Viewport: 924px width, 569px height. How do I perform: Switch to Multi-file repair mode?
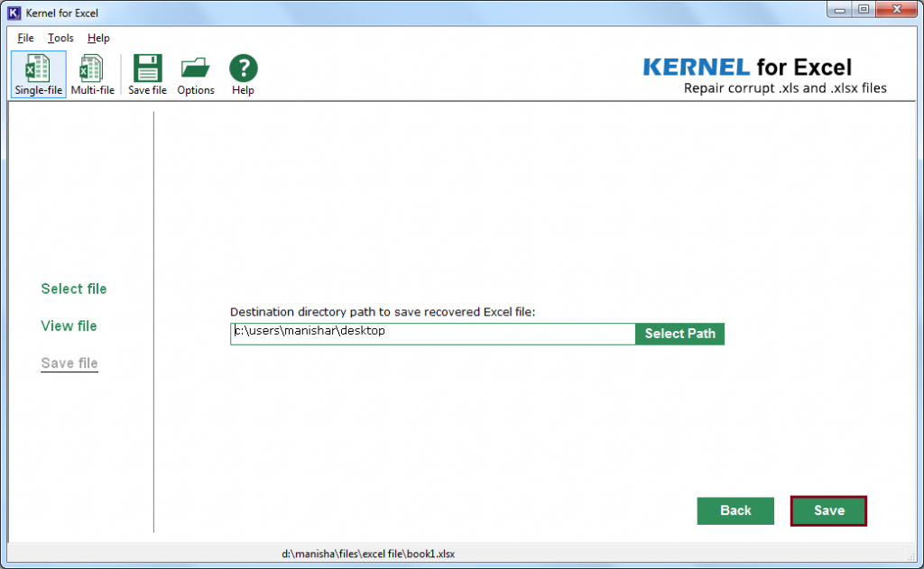91,73
